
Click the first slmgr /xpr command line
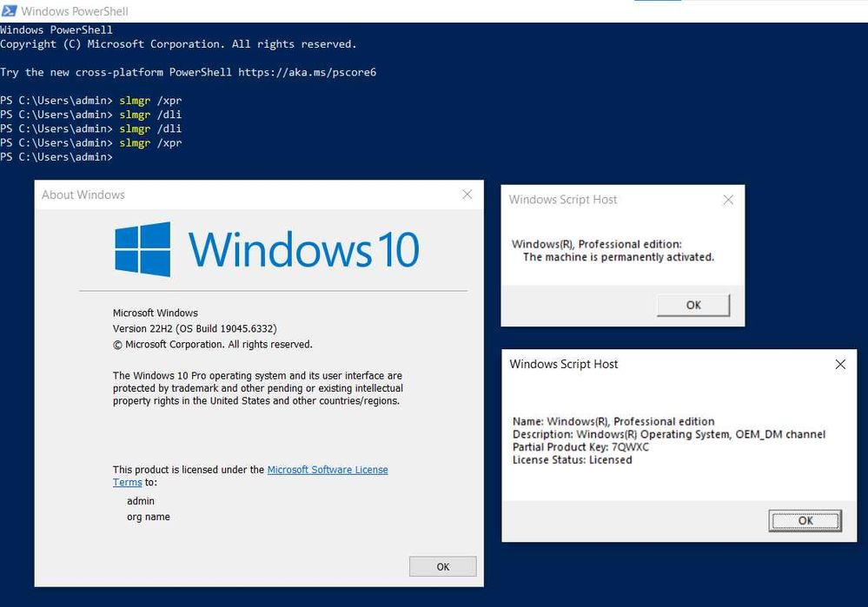tap(90, 100)
